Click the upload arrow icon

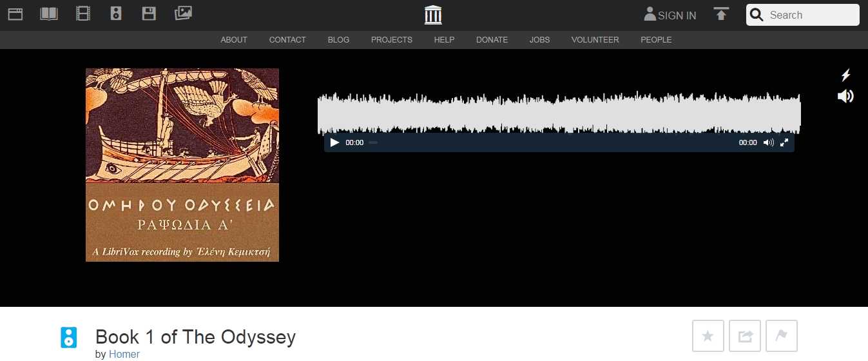tap(721, 14)
